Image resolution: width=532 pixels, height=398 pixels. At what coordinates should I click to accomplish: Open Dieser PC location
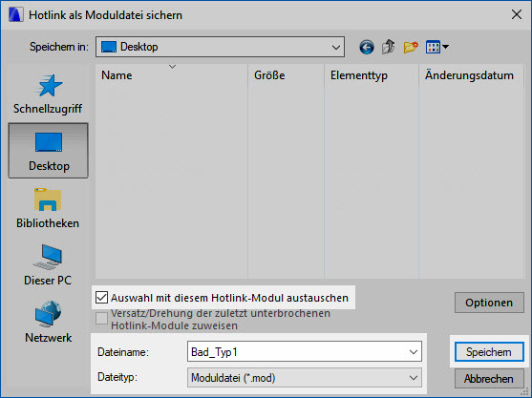tap(48, 265)
